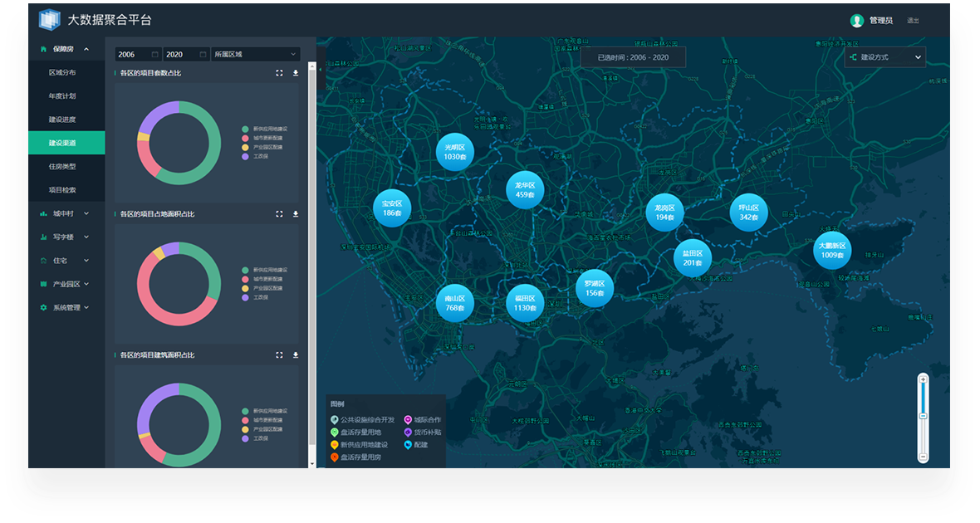980x523 pixels.
Task: Open the 所属区域 dropdown
Action: pos(256,54)
